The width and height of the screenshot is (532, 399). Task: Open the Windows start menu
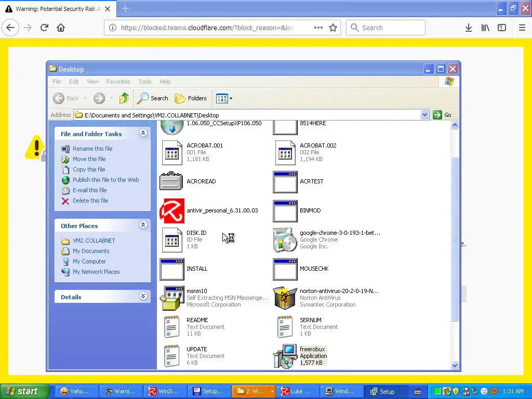click(24, 391)
